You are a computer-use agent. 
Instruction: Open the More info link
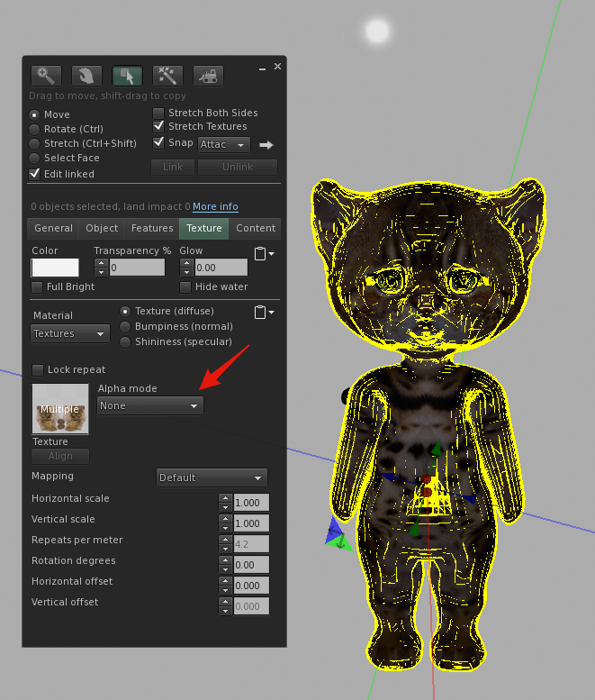tap(215, 206)
